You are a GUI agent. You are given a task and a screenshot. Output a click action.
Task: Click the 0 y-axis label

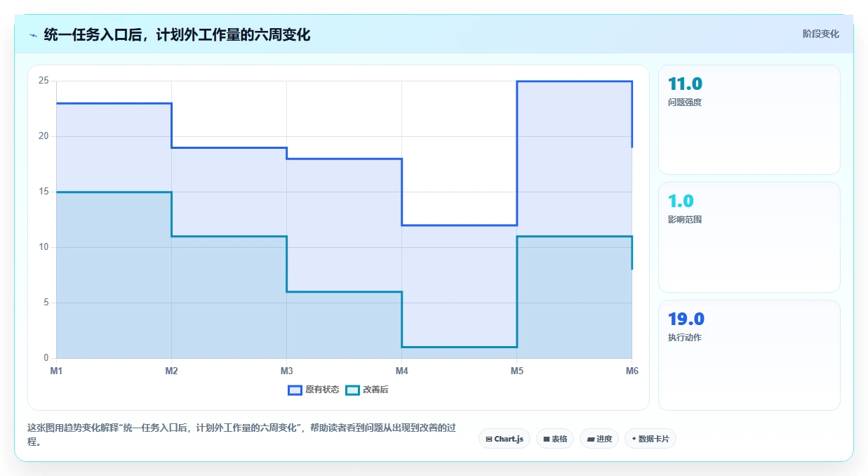(46, 358)
